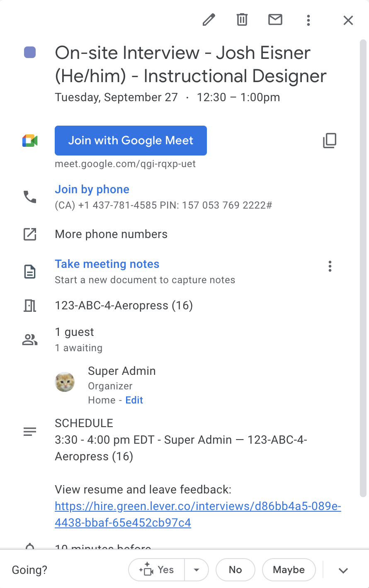Screen dimensions: 369x588
Task: Click the open-in-new icon beside More phone numbers
Action: coord(30,234)
